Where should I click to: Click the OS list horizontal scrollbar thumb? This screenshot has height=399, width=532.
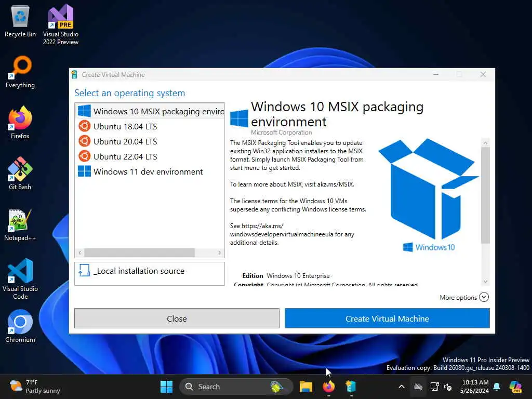tap(139, 253)
